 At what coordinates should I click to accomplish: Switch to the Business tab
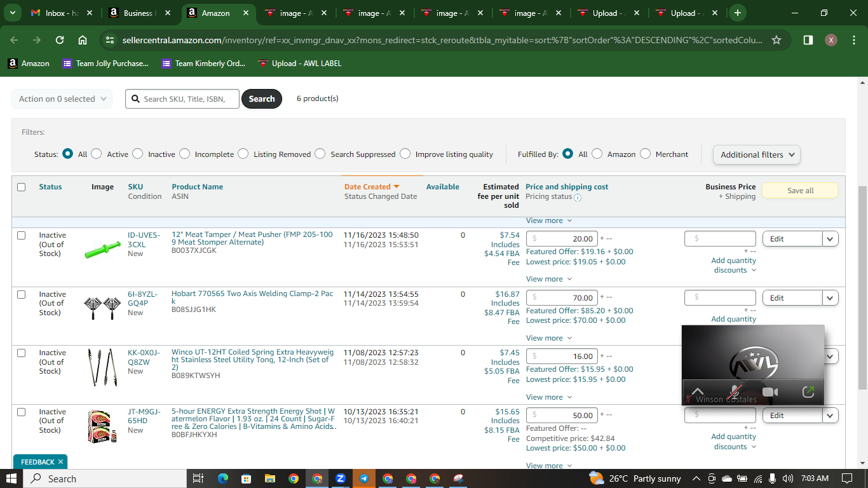coord(139,13)
